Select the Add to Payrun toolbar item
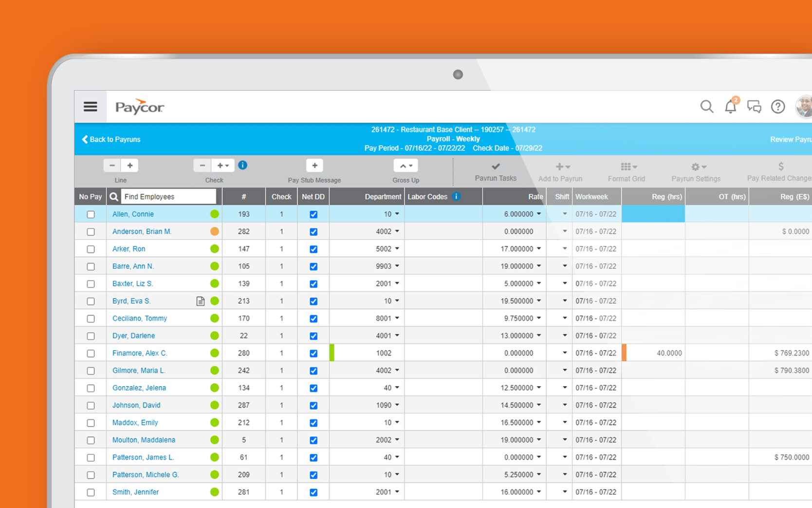The width and height of the screenshot is (812, 508). coord(560,166)
